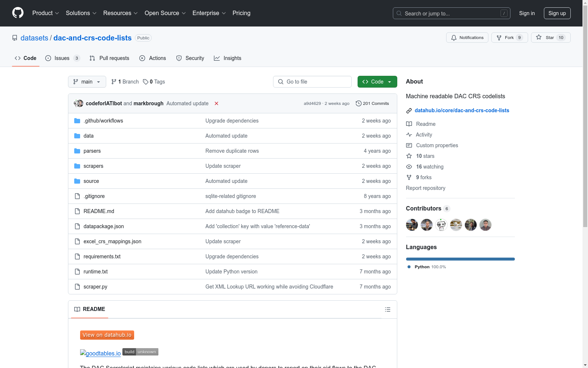
Task: Click the Readme book icon in About
Action: click(409, 124)
